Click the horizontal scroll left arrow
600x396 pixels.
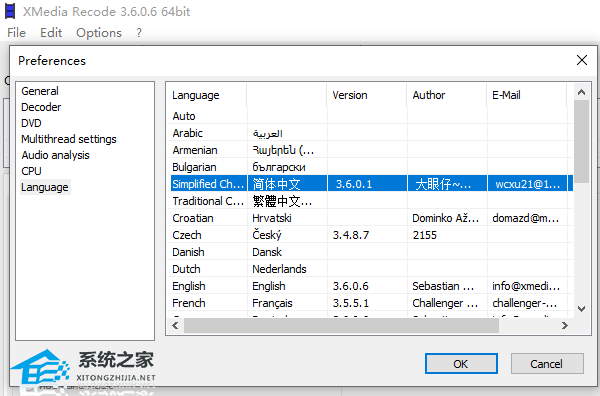[x=176, y=326]
